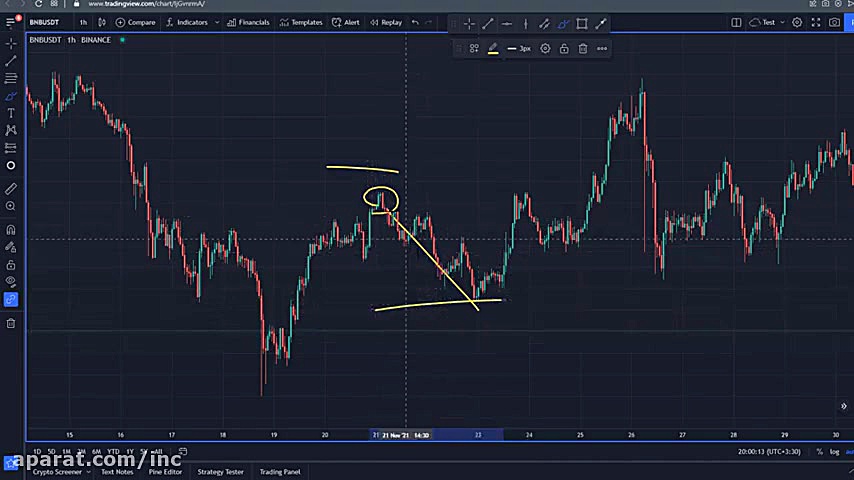Expand the Crypto Screener dropdown arrow
Viewport: 854px width, 480px height.
88,472
